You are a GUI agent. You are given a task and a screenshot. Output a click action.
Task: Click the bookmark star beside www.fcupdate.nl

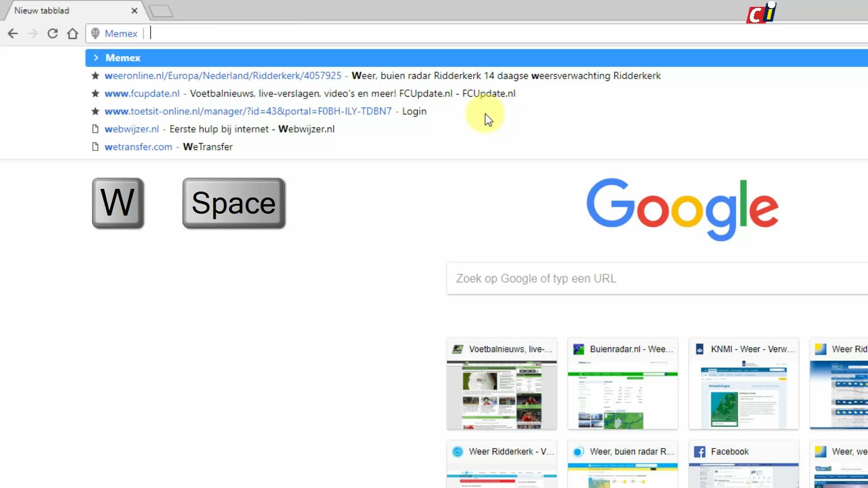point(95,94)
